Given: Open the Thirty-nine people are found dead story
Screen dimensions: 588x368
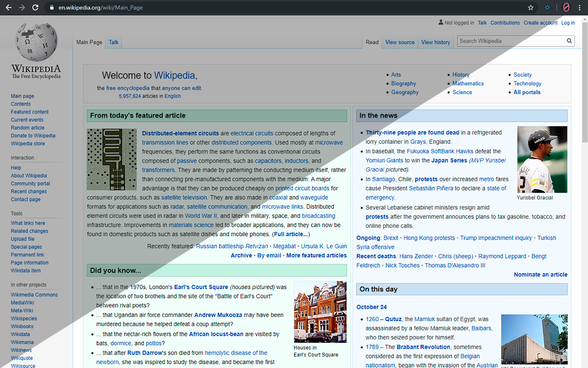Looking at the screenshot, I should pyautogui.click(x=413, y=132).
